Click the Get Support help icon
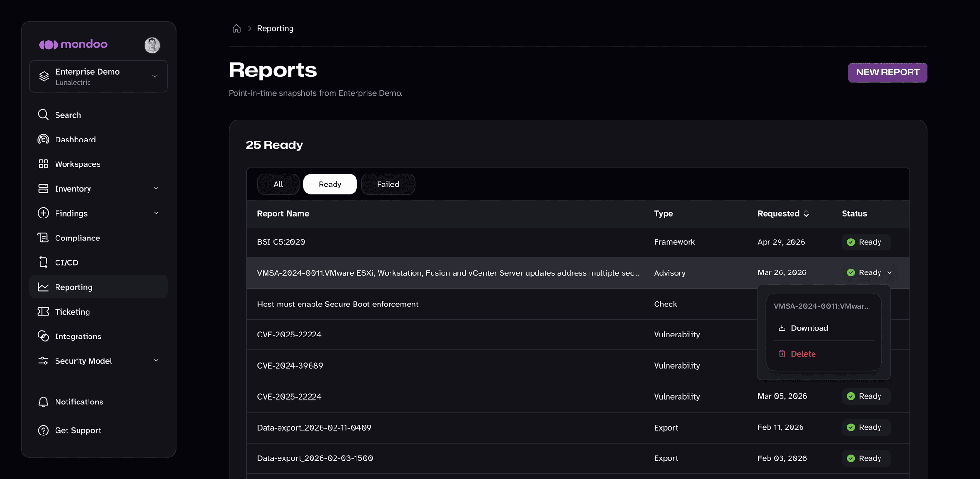 pos(43,430)
